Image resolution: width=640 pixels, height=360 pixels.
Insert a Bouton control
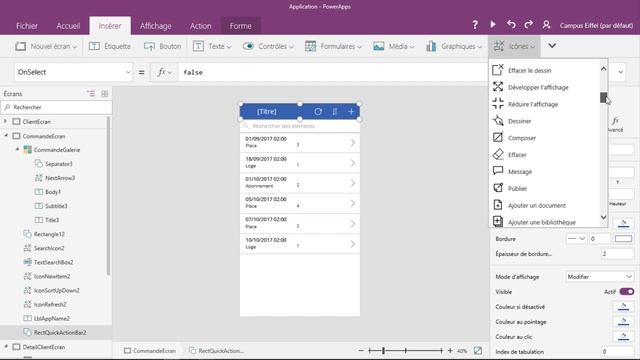162,46
